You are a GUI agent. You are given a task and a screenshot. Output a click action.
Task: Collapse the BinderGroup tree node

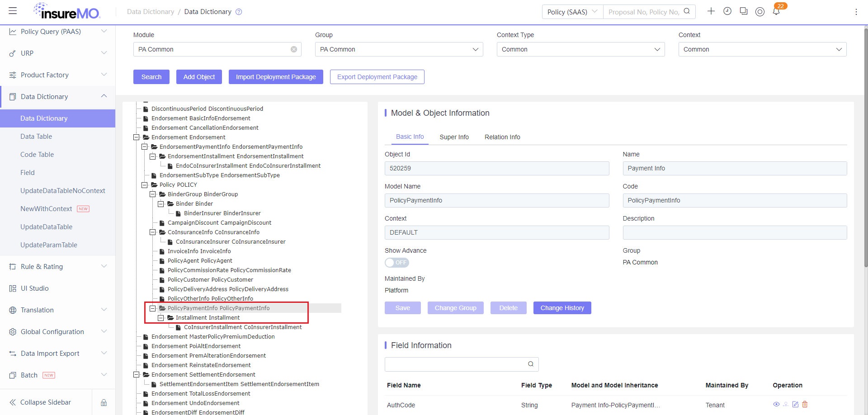click(x=152, y=194)
